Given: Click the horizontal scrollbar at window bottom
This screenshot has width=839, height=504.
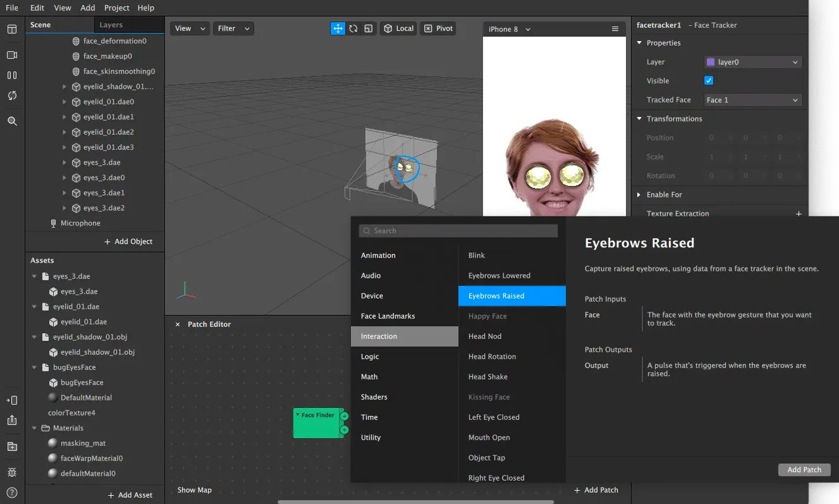Looking at the screenshot, I should click(x=415, y=502).
